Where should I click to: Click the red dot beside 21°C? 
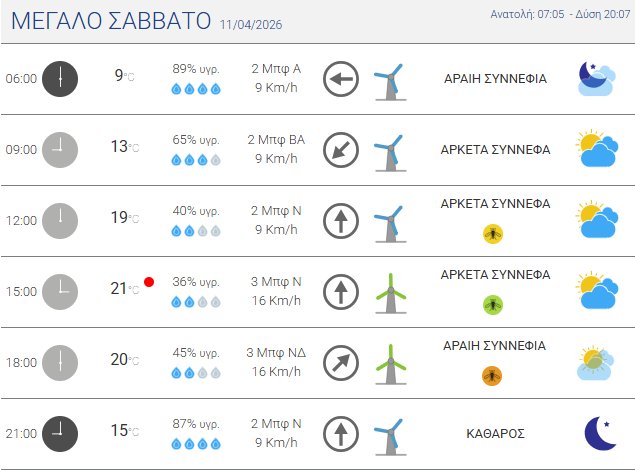(149, 283)
